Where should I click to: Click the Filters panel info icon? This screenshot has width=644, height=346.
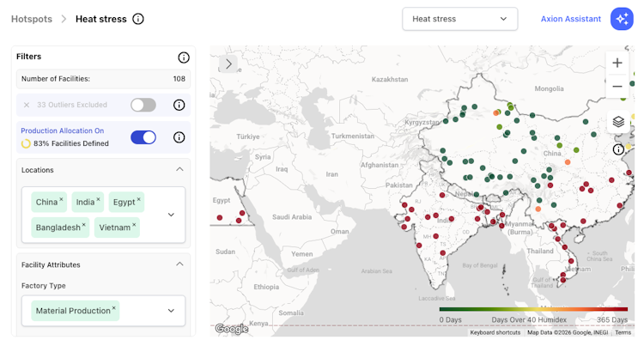coord(184,58)
